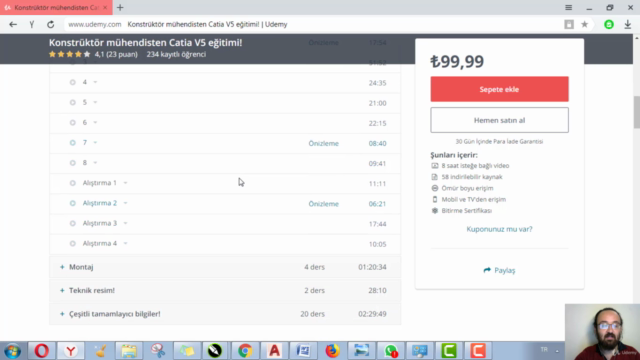Open the Kuponunuz mu var? link
The height and width of the screenshot is (360, 640).
(499, 229)
